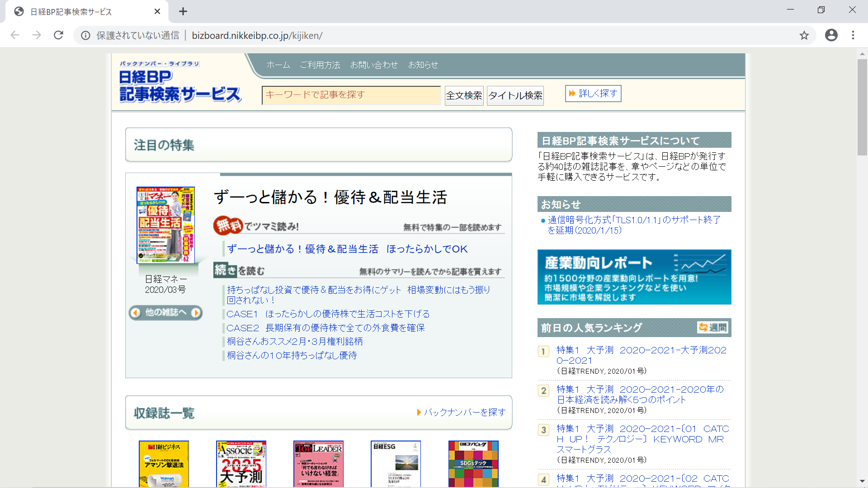Open 持ちっぱなし投資で優待&配当 article link

(359, 295)
